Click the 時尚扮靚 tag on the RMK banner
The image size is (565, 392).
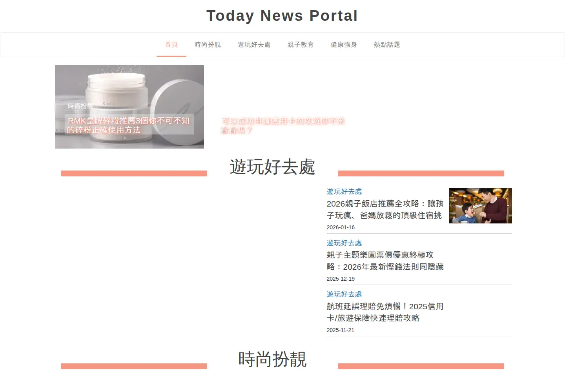[80, 106]
